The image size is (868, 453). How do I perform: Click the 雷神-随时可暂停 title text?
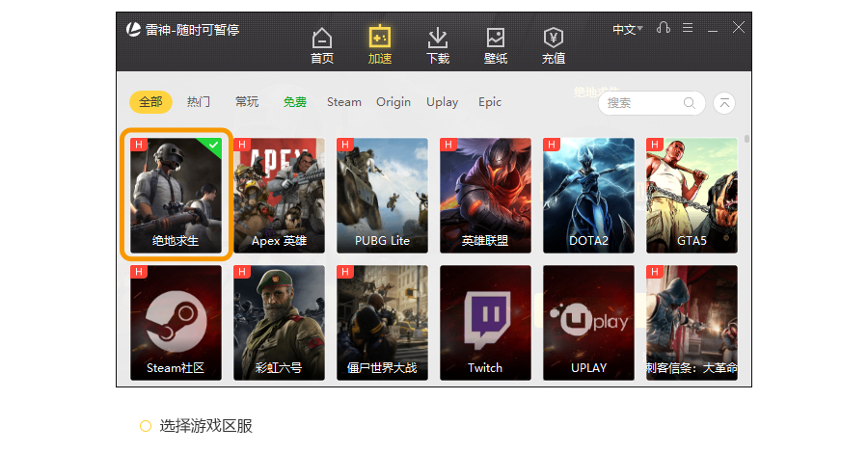(x=192, y=30)
